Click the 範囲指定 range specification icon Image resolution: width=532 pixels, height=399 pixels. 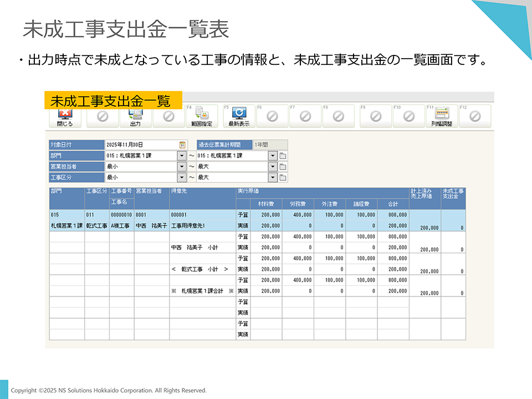(203, 115)
